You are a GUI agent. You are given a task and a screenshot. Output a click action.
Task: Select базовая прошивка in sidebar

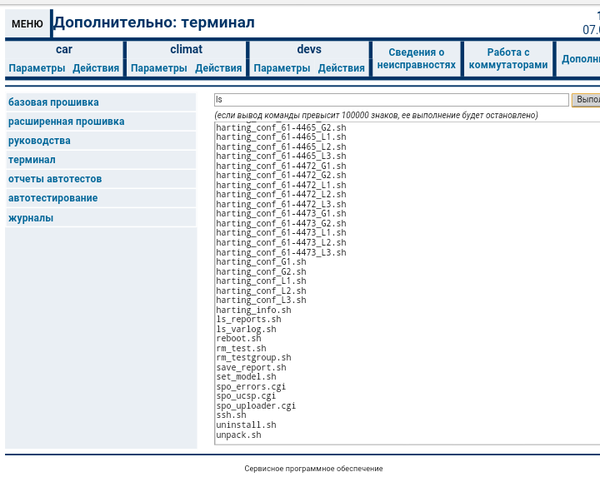point(54,102)
